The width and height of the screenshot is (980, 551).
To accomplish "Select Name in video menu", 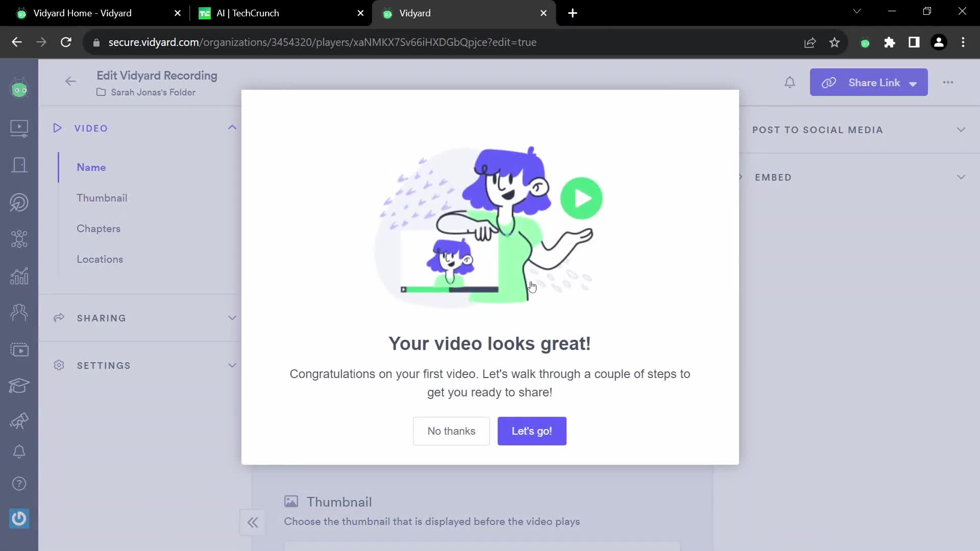I will click(91, 167).
